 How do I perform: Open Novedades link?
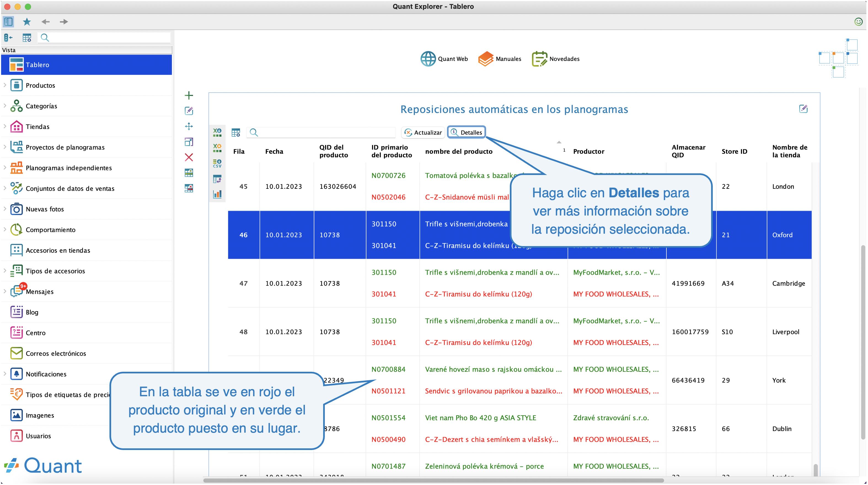pos(556,59)
